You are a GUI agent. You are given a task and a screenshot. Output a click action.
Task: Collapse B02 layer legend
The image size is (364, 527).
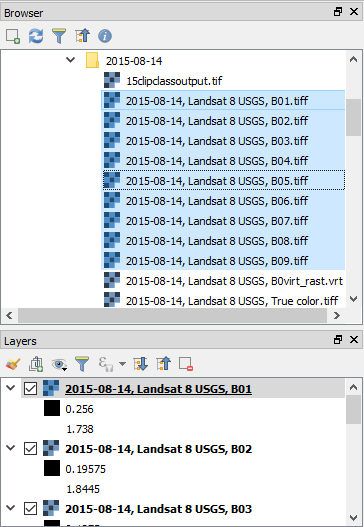[11, 448]
